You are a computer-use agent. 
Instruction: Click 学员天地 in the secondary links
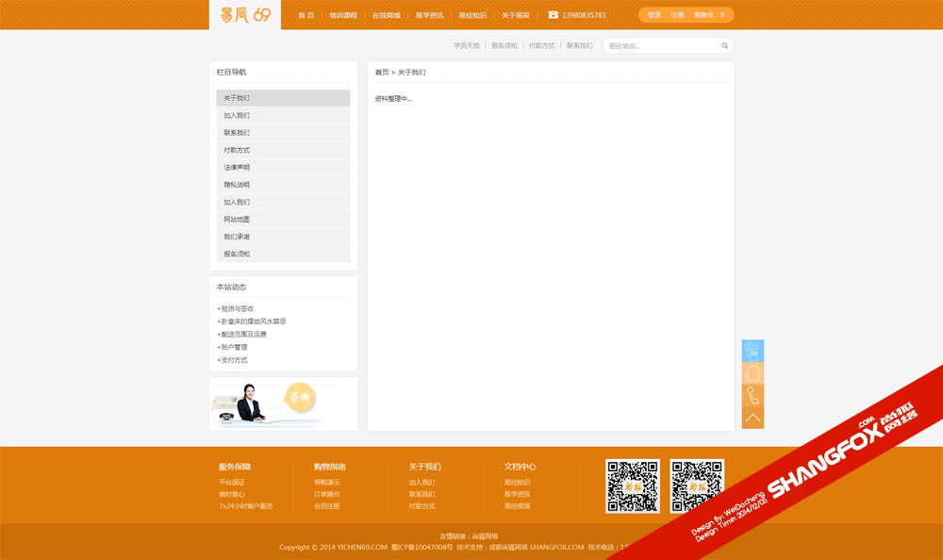[x=467, y=45]
